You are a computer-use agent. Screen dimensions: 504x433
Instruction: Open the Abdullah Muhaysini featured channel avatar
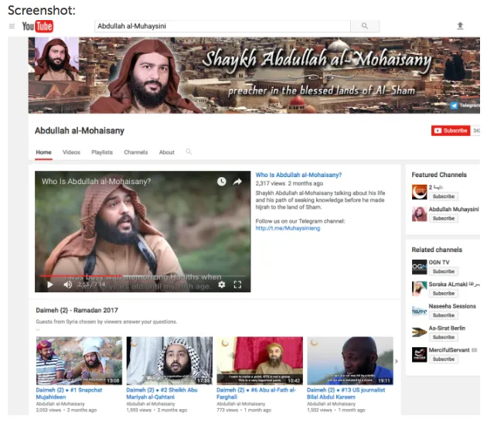(419, 213)
